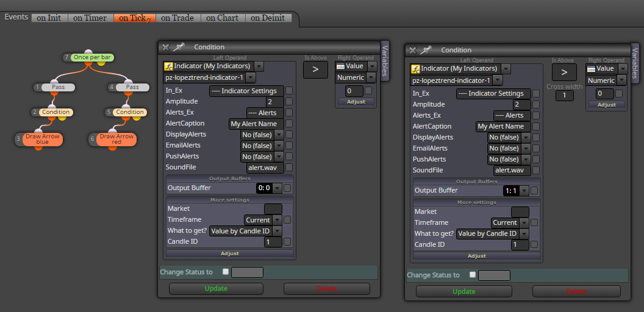
Task: Open the Indicator (My Indicators) dropdown in left panel
Action: coord(259,66)
